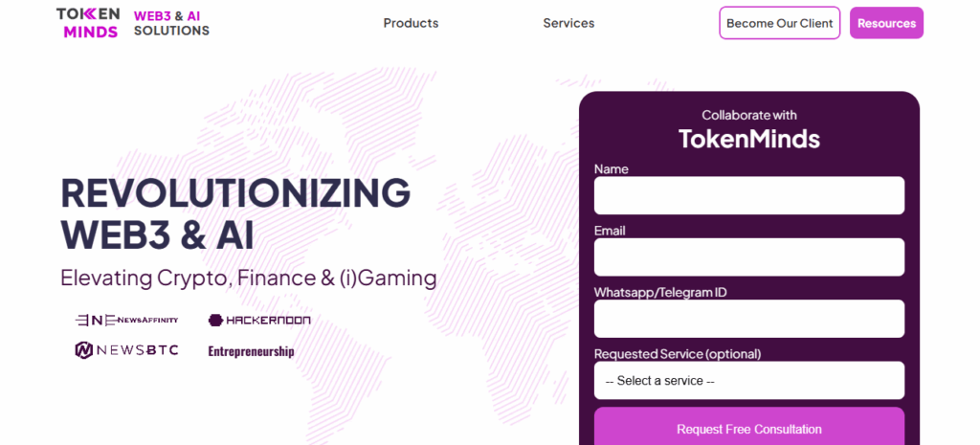980x445 pixels.
Task: Click the REVOLUTIONIZING WEB3 & AI headline
Action: tap(234, 213)
